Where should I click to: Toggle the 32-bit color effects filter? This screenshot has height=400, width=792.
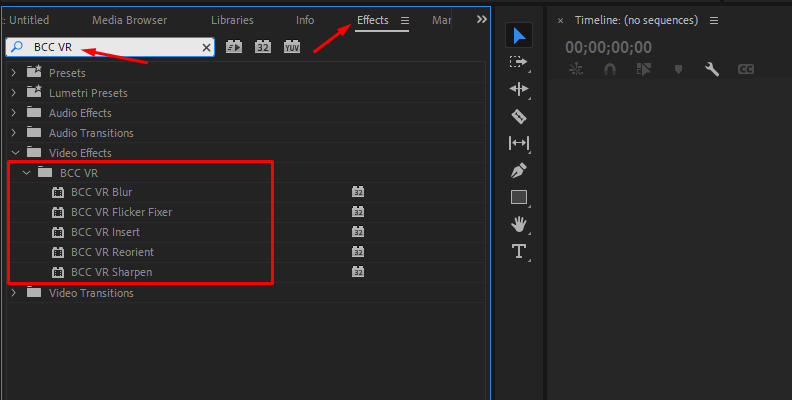tap(263, 47)
